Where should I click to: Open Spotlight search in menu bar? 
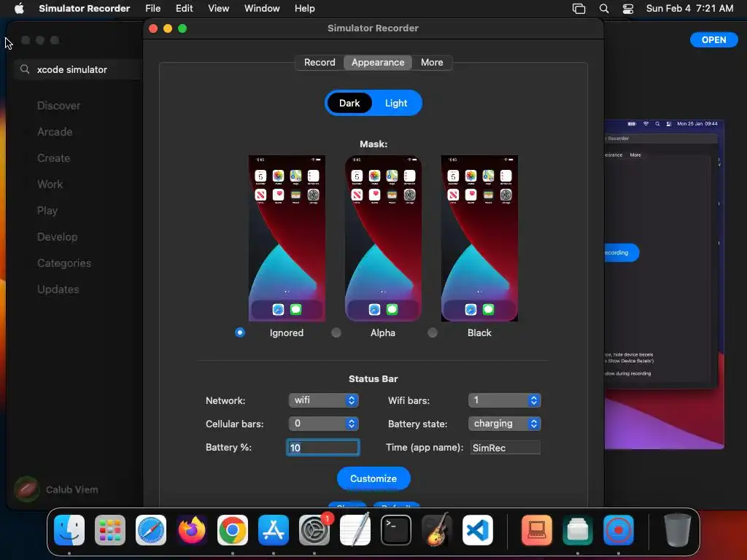click(603, 8)
